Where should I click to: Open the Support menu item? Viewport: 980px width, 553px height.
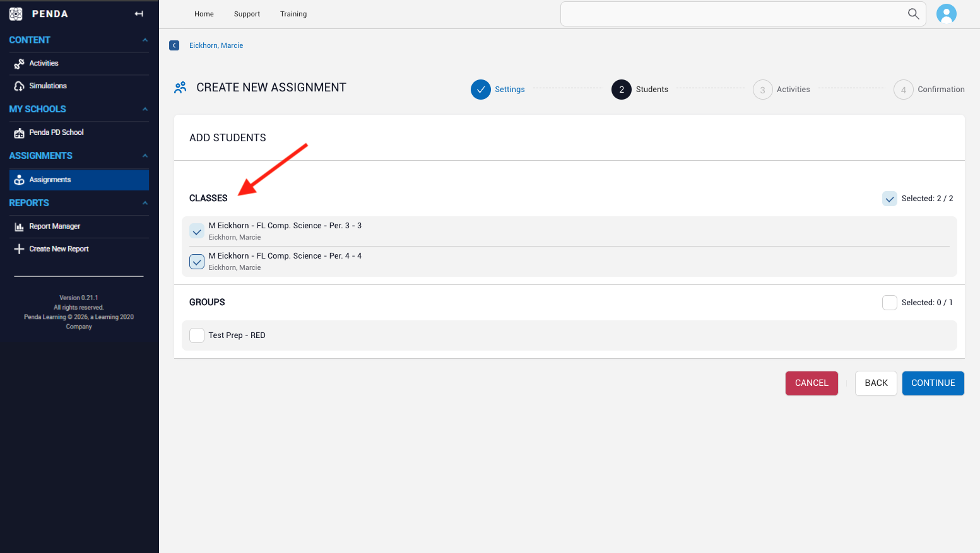[247, 14]
